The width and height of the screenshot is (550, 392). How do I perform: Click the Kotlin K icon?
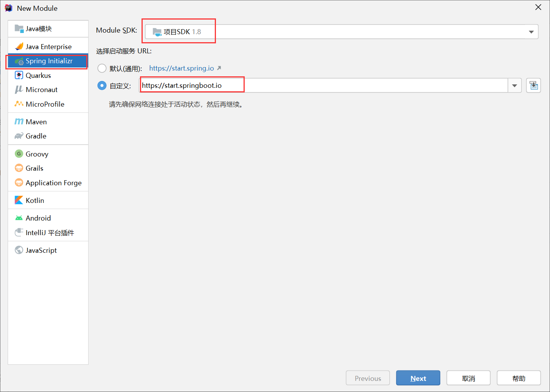19,200
